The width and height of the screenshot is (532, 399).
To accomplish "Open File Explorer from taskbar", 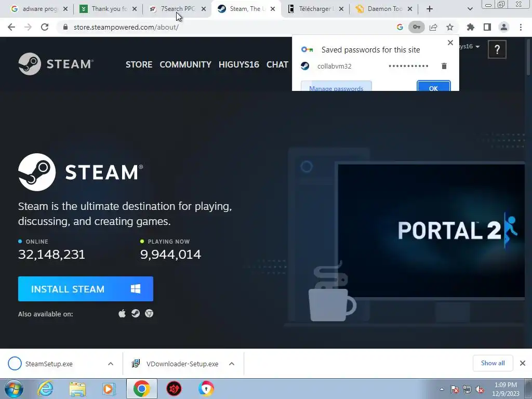I will [77, 389].
